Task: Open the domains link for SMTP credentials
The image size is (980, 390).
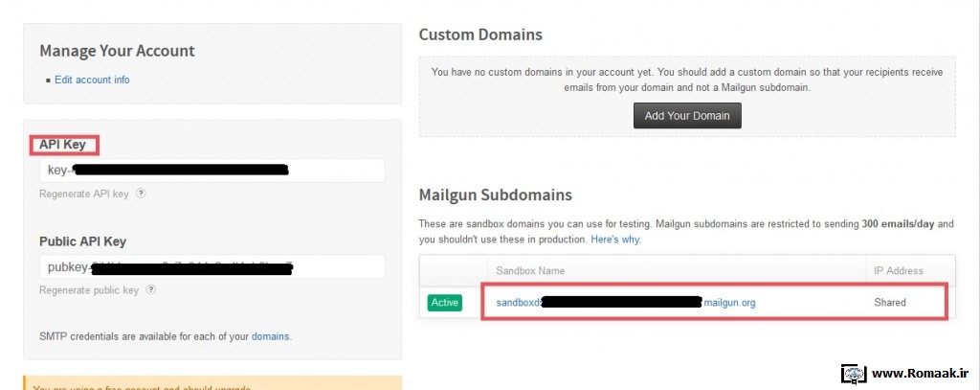Action: [x=270, y=336]
